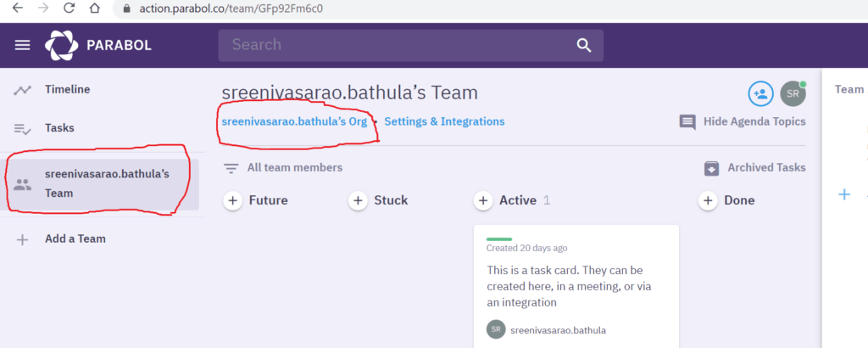Viewport: 868px width, 348px height.
Task: Add a task to Stuck column
Action: pyautogui.click(x=359, y=200)
